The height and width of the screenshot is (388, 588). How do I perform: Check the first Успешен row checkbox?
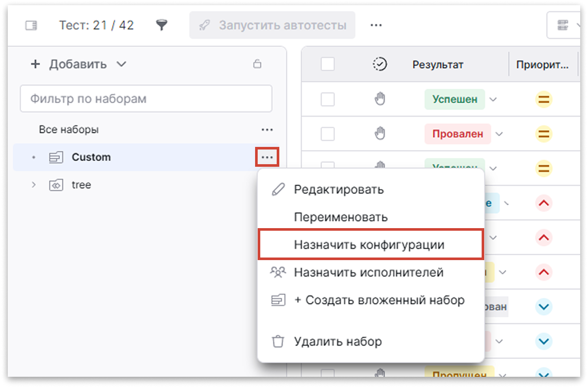[x=328, y=99]
